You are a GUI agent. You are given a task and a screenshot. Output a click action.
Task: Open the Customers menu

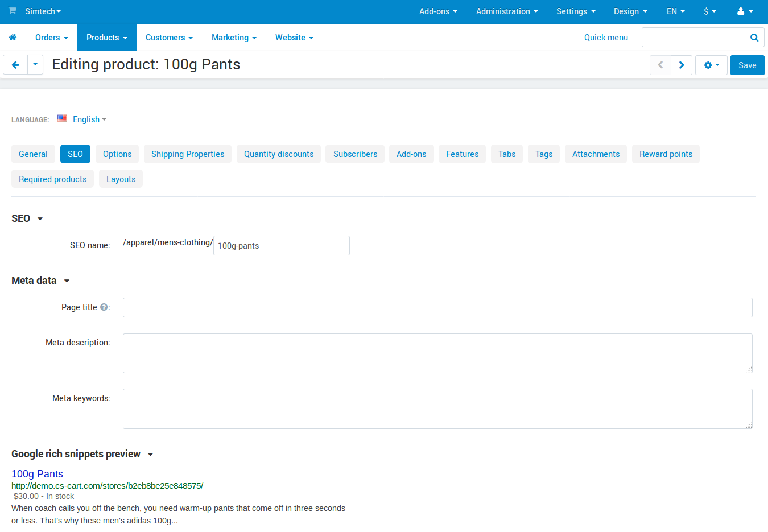coord(169,38)
